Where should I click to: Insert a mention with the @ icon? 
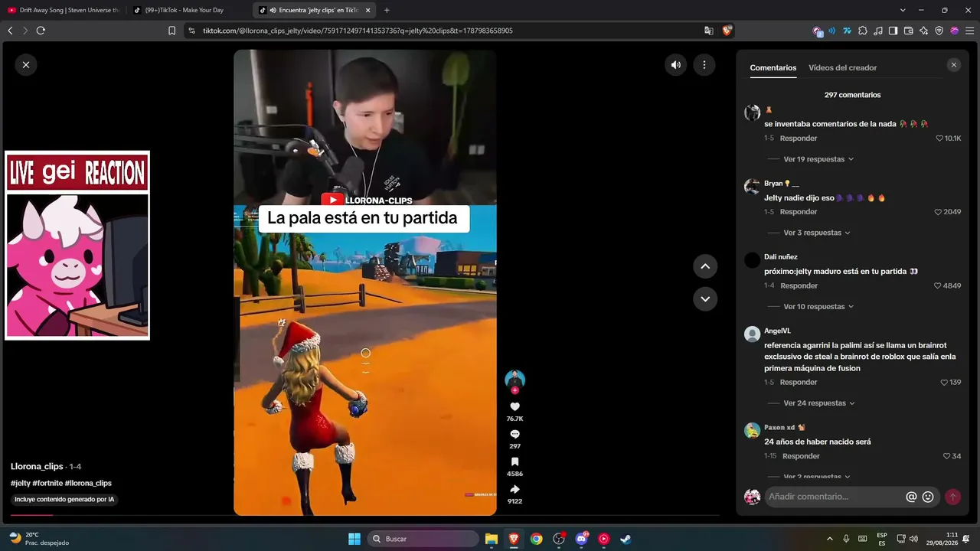pyautogui.click(x=911, y=497)
